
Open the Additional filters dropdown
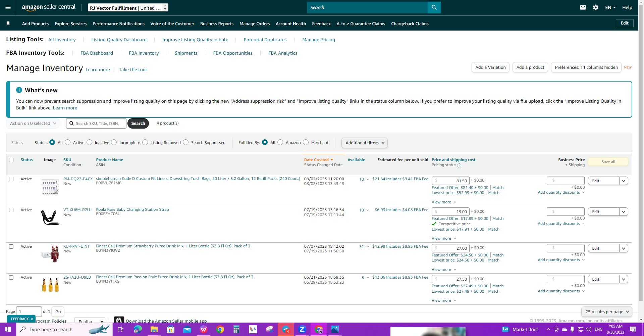tap(365, 143)
